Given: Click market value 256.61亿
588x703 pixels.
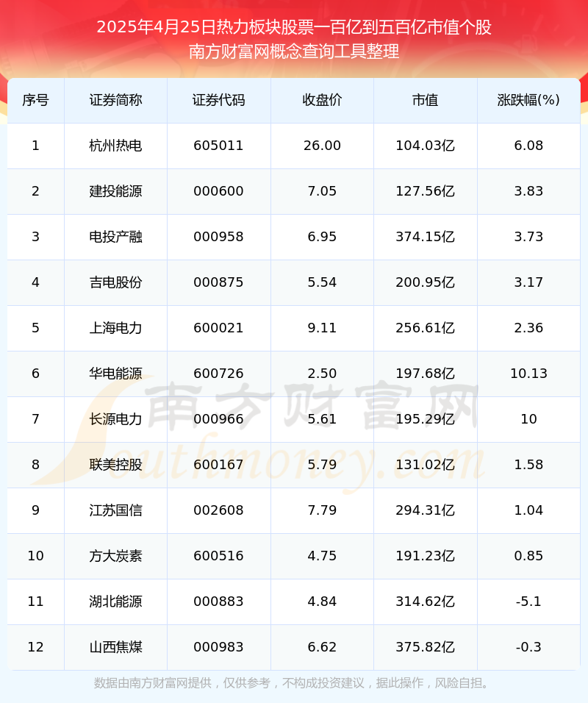Looking at the screenshot, I should click(425, 328).
